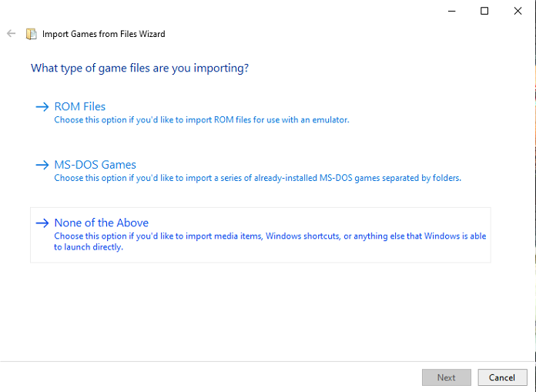This screenshot has height=392, width=536.
Task: Click the Import Games wizard folder icon
Action: coord(31,34)
